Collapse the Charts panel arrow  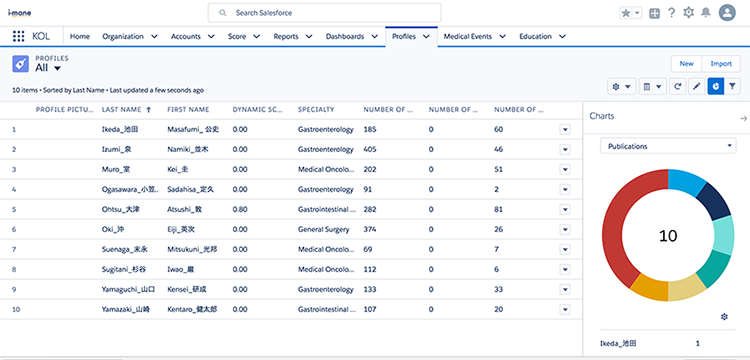(x=743, y=118)
